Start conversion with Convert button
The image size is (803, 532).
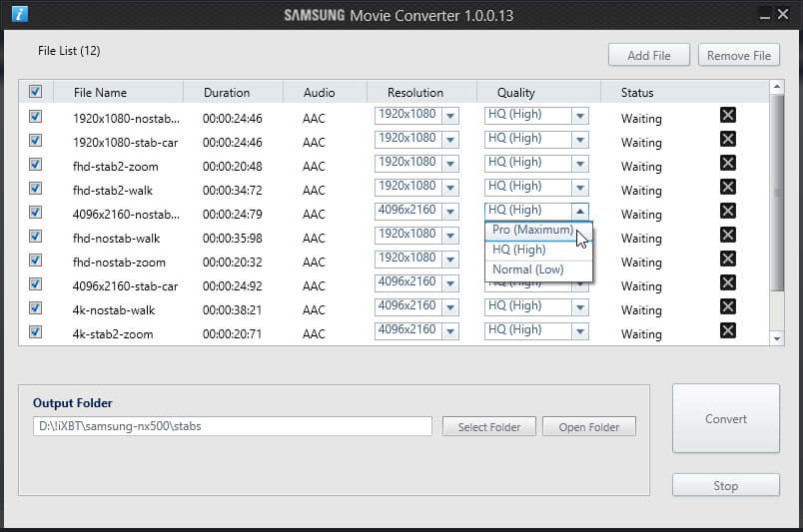(726, 419)
